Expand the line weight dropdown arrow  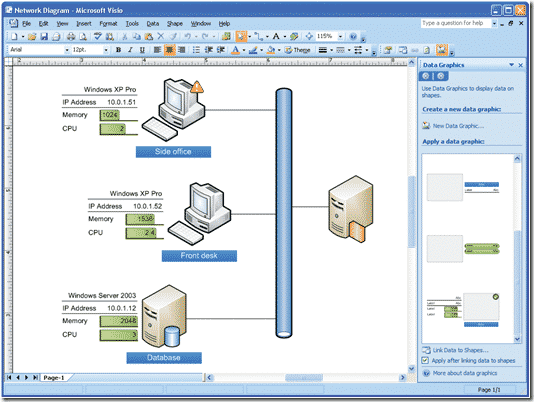pyautogui.click(x=331, y=50)
